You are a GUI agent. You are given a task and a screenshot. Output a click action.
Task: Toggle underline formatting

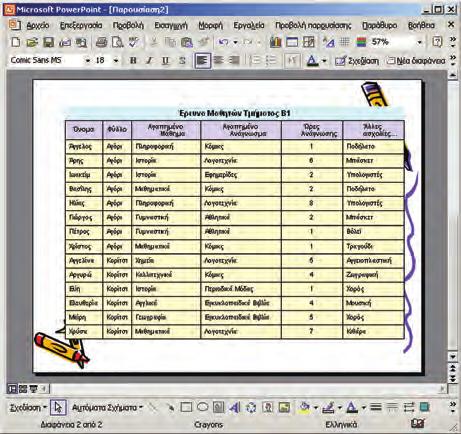[x=166, y=61]
